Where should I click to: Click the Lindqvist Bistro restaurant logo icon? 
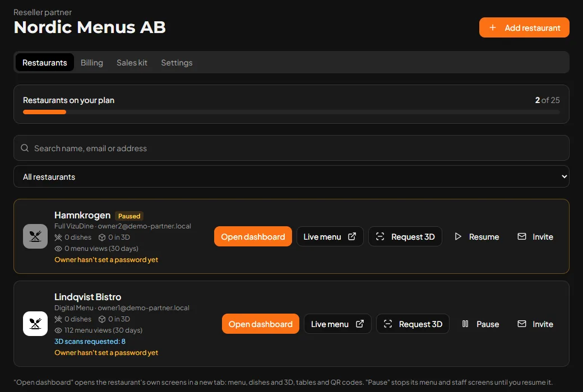35,324
